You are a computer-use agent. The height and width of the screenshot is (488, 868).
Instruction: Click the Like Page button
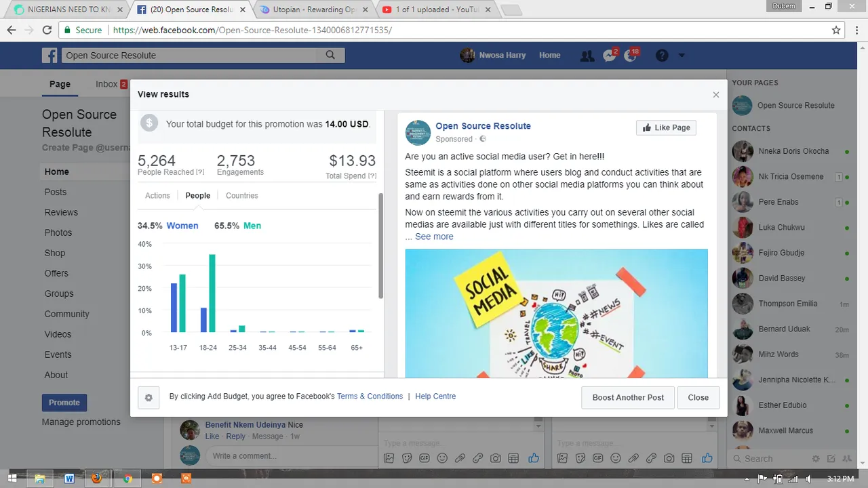[x=666, y=127]
